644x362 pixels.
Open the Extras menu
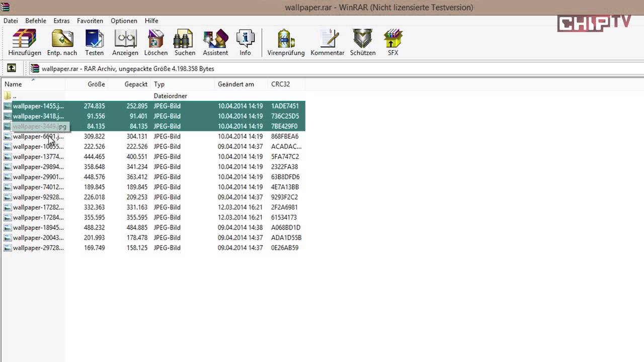(x=61, y=21)
